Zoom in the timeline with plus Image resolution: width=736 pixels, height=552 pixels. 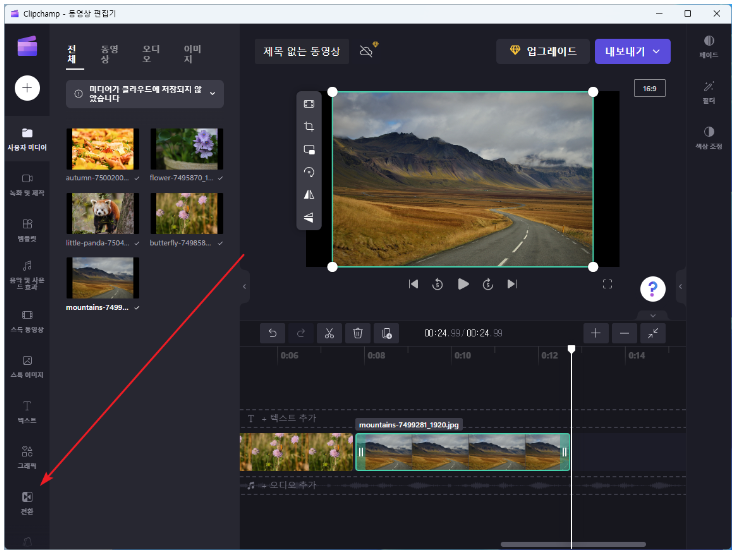596,333
